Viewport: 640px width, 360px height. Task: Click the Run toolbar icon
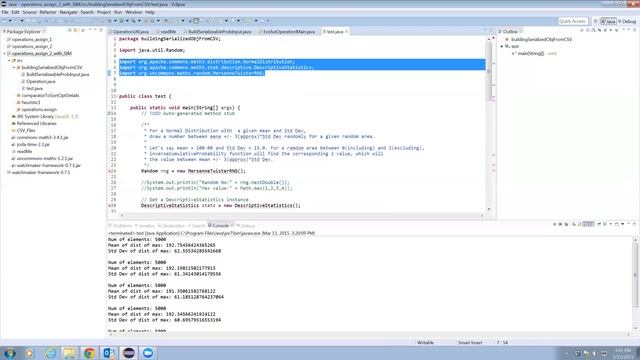[x=122, y=21]
